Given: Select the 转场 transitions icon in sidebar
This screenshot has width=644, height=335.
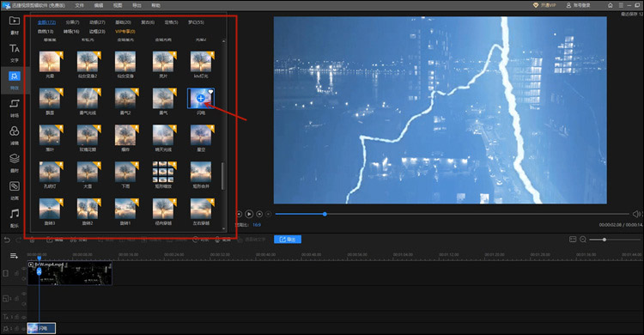Looking at the screenshot, I should point(15,107).
